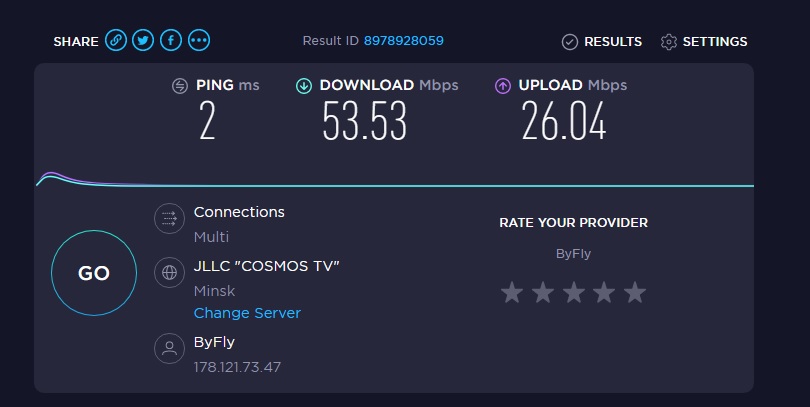The height and width of the screenshot is (407, 810).
Task: Click the server globe icon
Action: coord(169,271)
